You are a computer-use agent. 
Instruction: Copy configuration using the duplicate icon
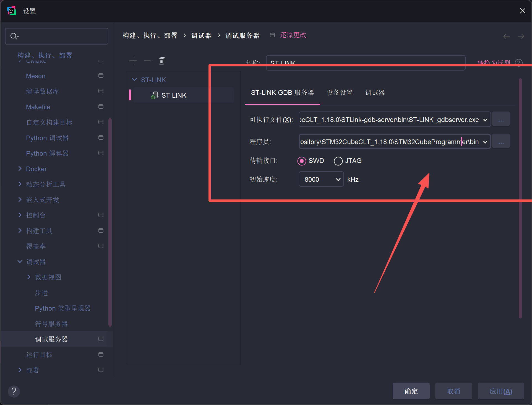click(x=162, y=61)
